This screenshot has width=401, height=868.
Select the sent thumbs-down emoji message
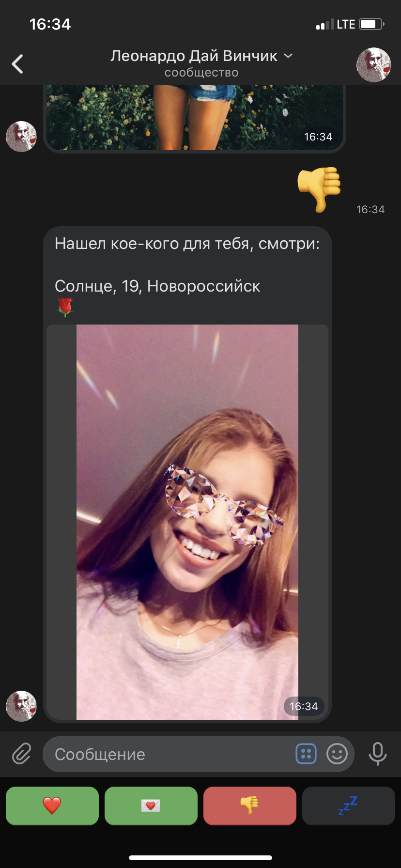(319, 189)
